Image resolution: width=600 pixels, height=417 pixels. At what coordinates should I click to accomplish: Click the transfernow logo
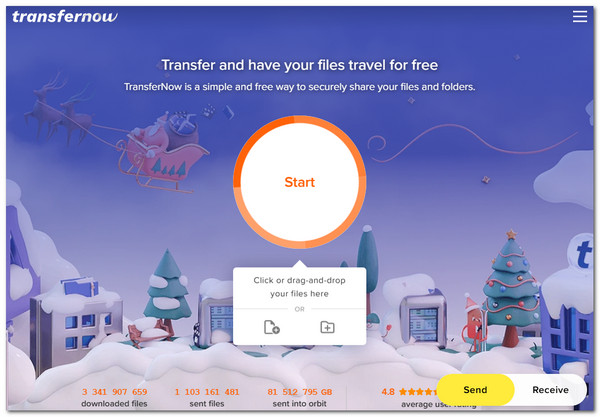(65, 16)
